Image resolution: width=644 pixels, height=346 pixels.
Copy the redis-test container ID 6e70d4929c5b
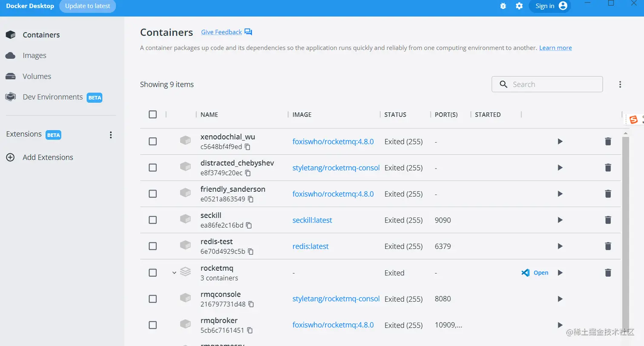(251, 252)
